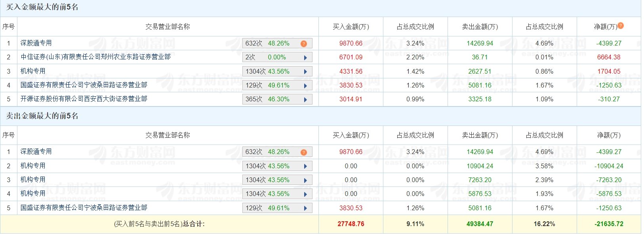Select total net amount -21635.72

click(609, 224)
